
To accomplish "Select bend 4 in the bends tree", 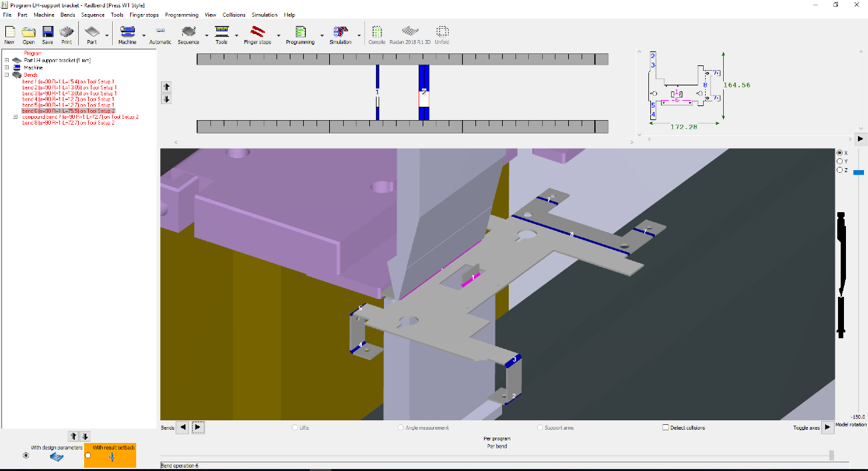I will pyautogui.click(x=68, y=99).
